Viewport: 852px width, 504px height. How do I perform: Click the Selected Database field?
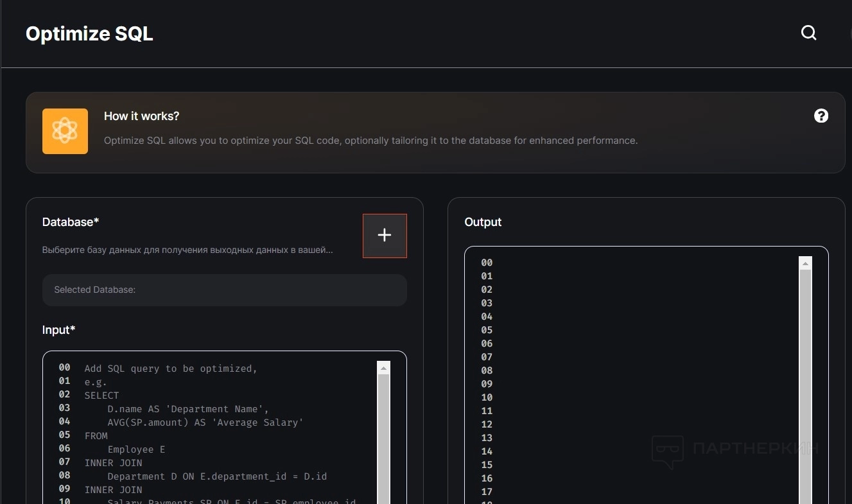(x=224, y=290)
